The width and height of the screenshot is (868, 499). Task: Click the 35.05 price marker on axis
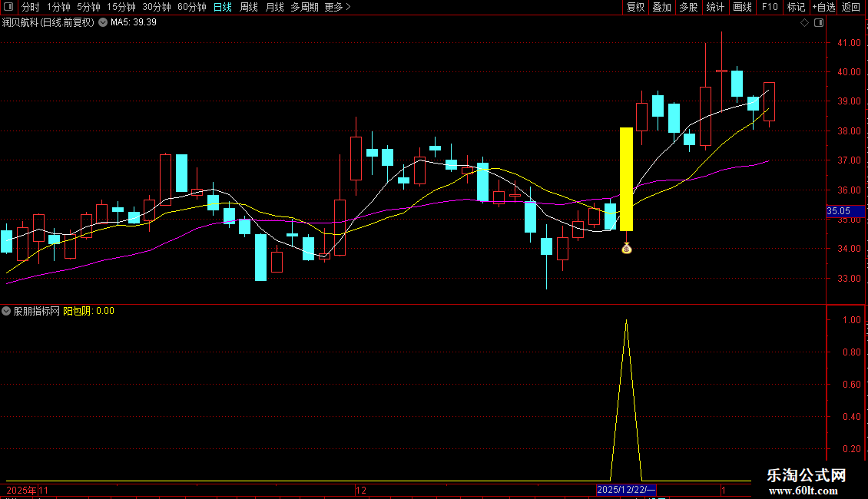[x=845, y=211]
